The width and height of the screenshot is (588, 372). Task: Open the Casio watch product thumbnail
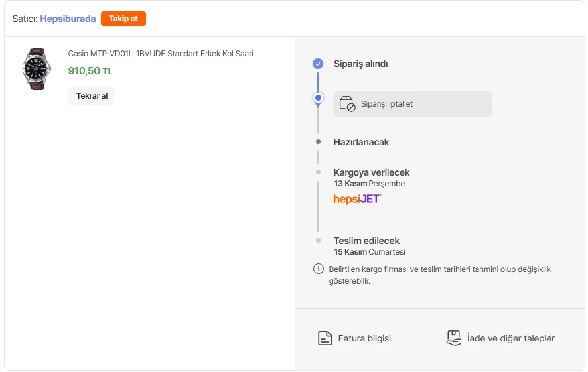(x=37, y=69)
